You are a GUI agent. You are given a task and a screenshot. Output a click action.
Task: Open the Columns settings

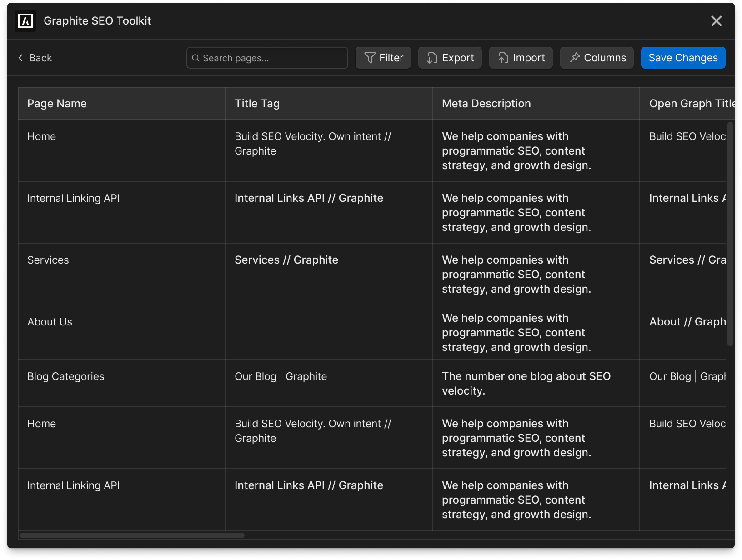(597, 58)
